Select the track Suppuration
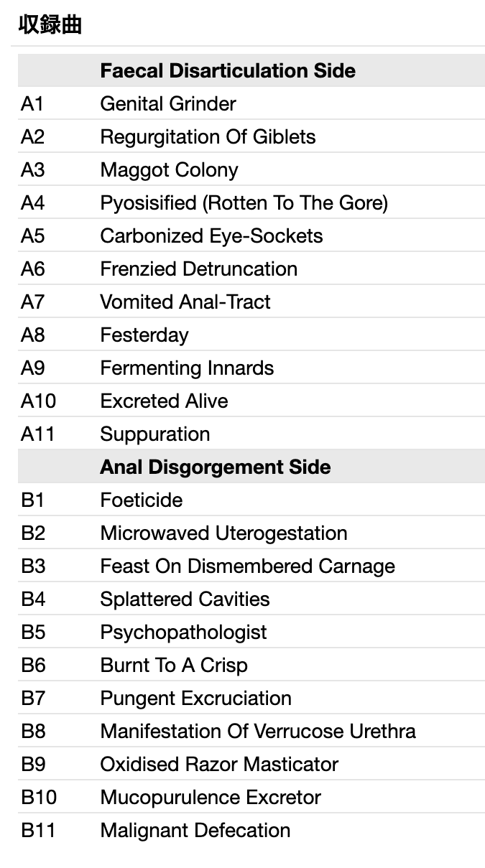 155,434
